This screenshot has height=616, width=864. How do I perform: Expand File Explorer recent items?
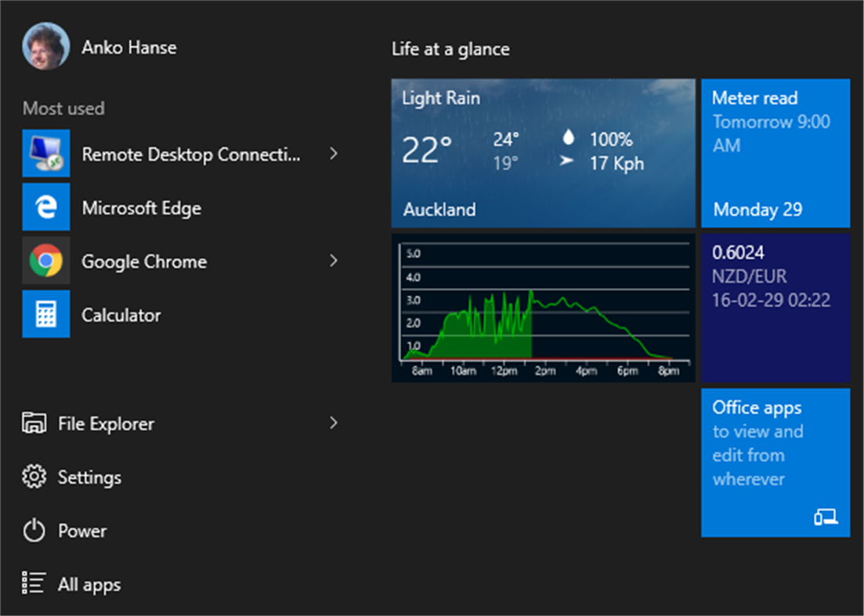pos(334,423)
